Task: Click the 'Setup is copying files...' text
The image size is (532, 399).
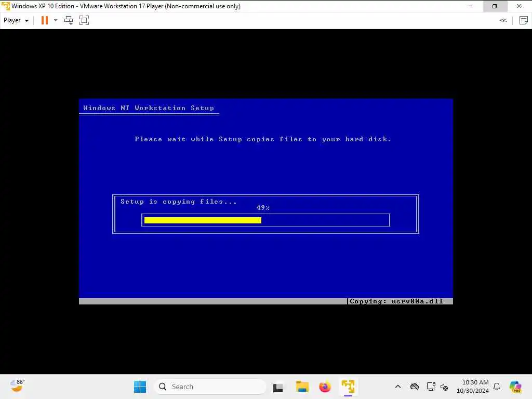Action: (179, 202)
